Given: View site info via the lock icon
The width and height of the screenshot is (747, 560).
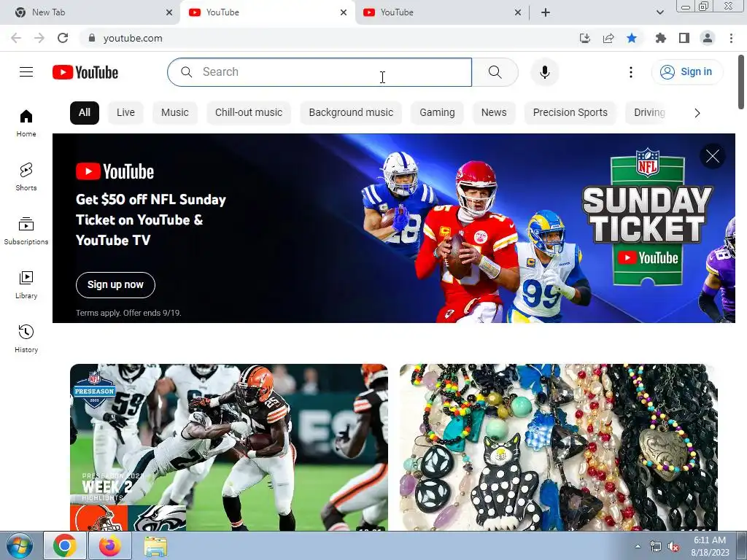Looking at the screenshot, I should pyautogui.click(x=92, y=38).
